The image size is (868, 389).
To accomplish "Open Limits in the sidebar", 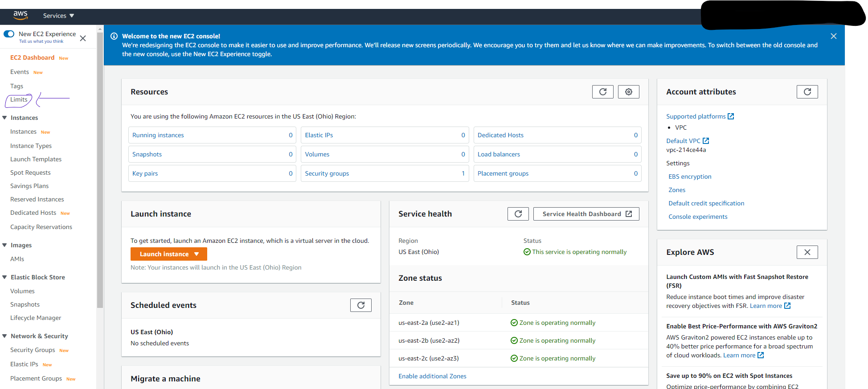I will point(19,99).
